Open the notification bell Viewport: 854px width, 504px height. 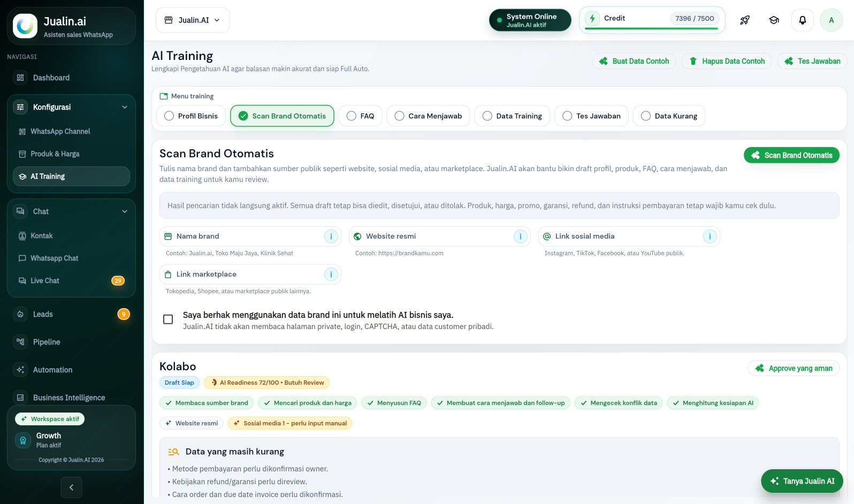pyautogui.click(x=803, y=20)
